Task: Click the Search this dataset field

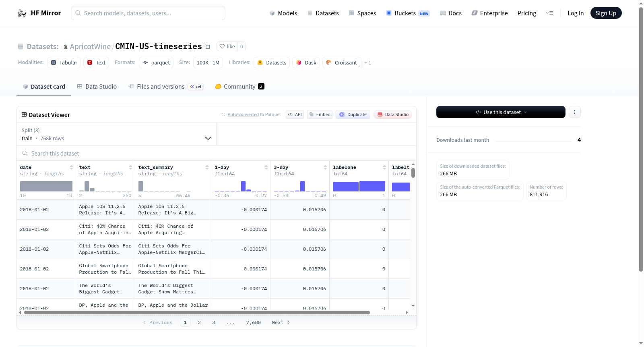Action: click(x=217, y=153)
